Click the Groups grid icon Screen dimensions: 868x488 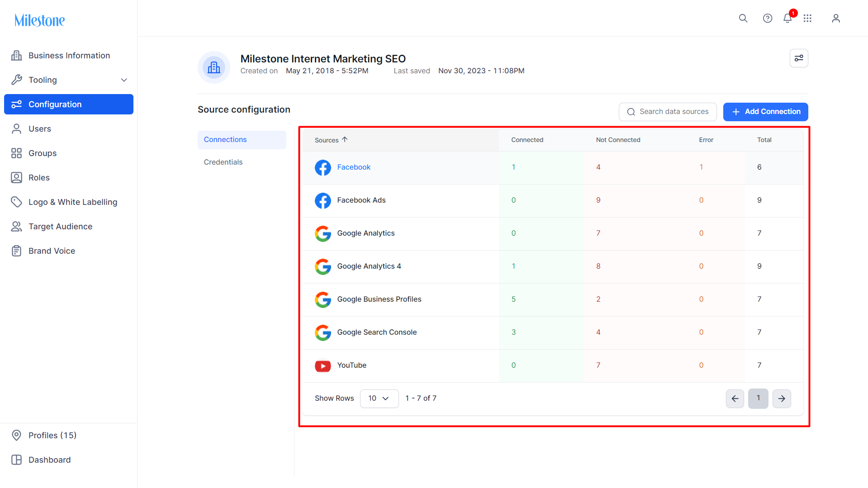coord(17,153)
